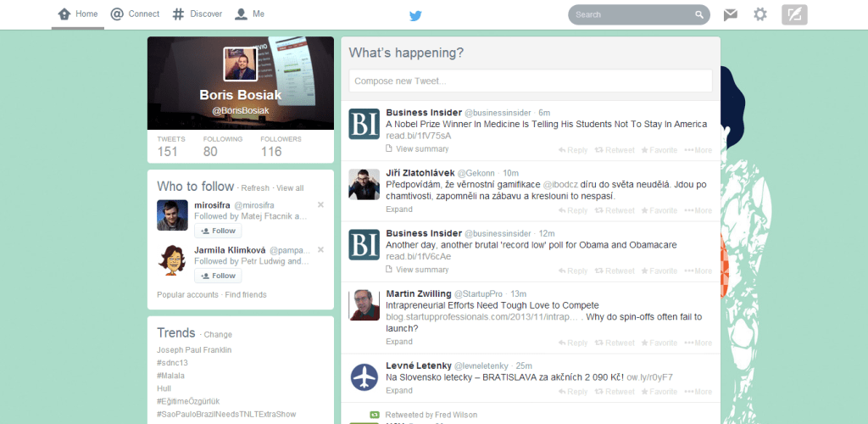This screenshot has height=424, width=868.
Task: Open Popular accounts link
Action: (187, 295)
